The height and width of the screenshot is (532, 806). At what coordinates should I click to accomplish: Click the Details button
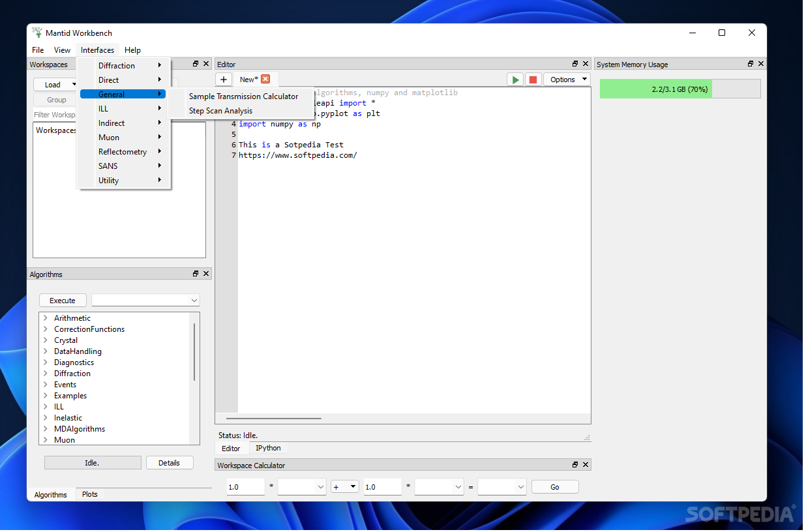coord(170,463)
